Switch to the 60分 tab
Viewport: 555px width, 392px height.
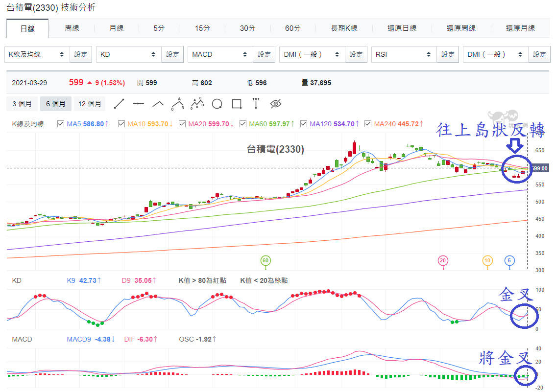click(x=293, y=28)
